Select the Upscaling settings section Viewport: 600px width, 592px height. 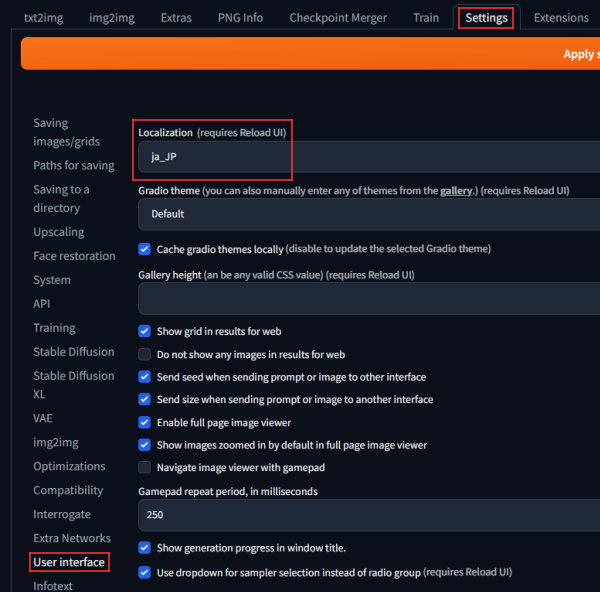[59, 232]
